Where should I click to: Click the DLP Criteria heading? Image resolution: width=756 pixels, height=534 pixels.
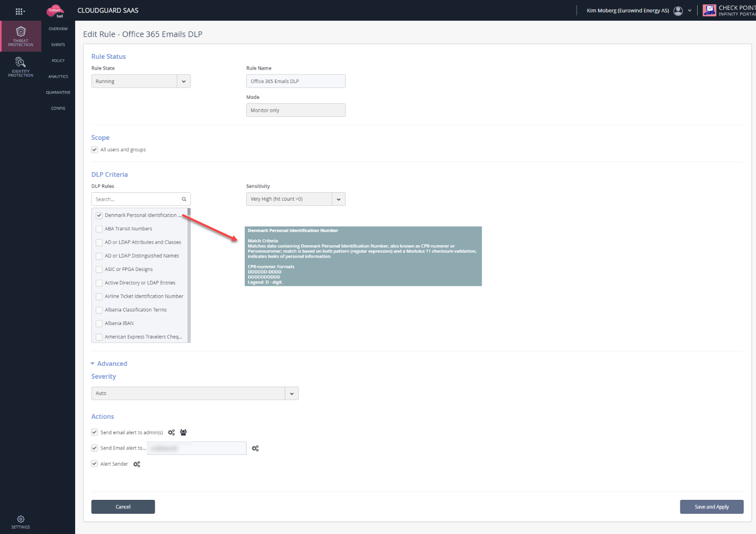[110, 175]
